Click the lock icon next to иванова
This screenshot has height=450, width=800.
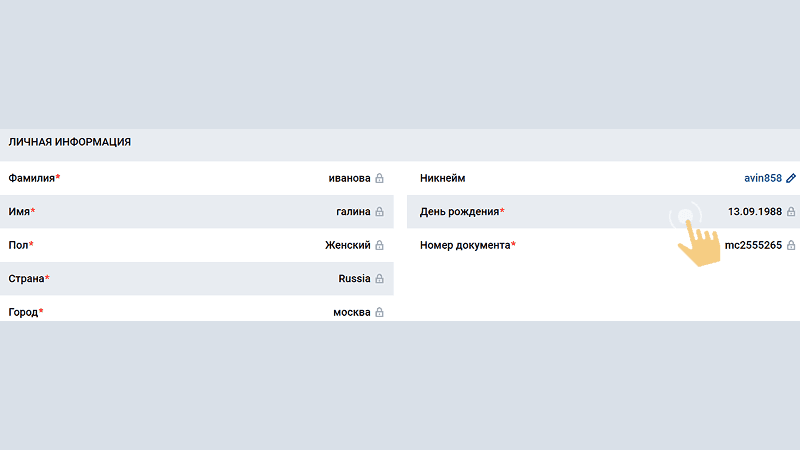coord(379,178)
